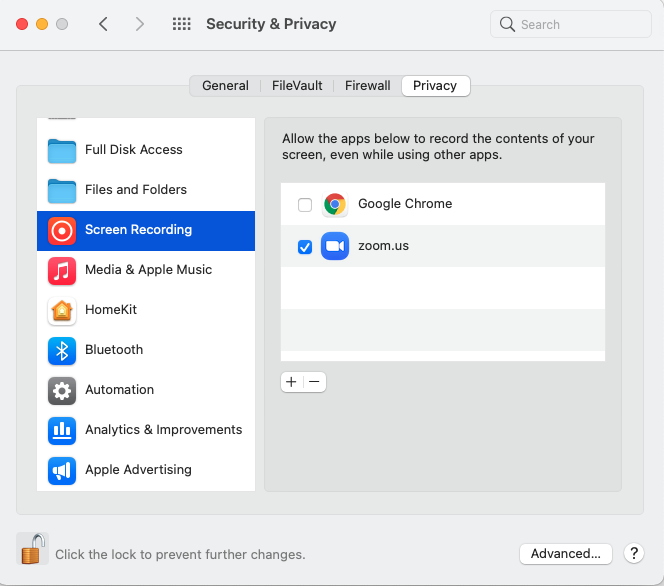Click the padlock to prevent changes
The image size is (664, 586).
tap(33, 549)
